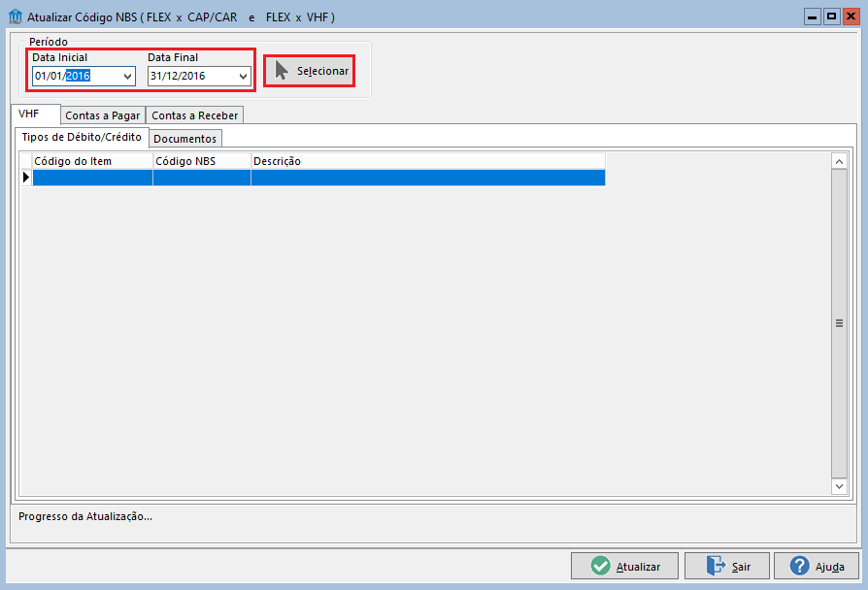Click the Ajuda button label

coord(830,567)
